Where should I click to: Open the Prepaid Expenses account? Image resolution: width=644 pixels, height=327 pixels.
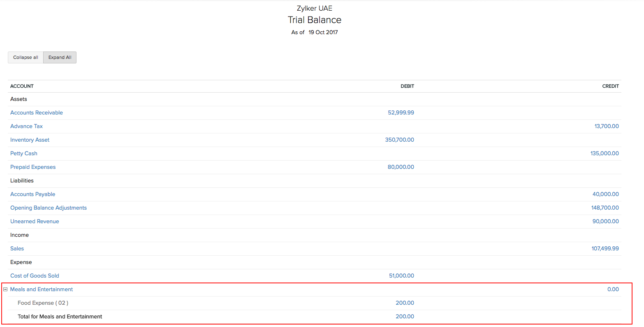tap(33, 167)
